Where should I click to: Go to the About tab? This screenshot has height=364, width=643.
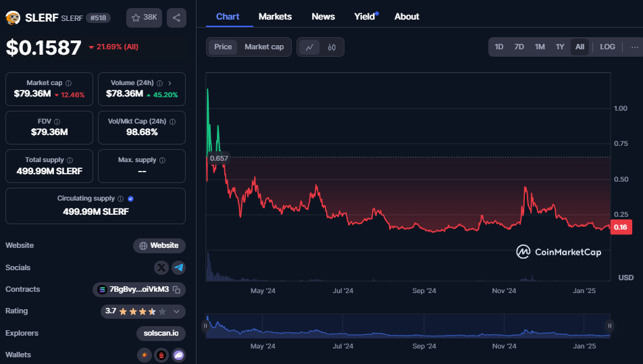click(407, 17)
